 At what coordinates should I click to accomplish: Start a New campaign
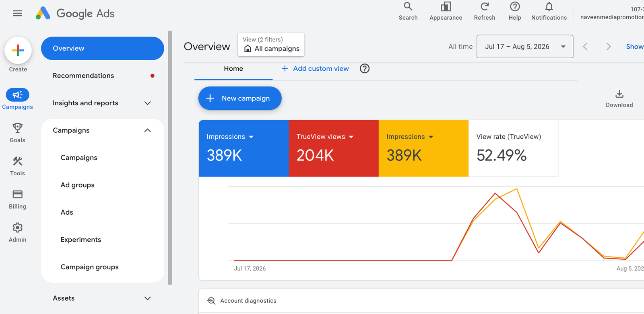point(240,98)
